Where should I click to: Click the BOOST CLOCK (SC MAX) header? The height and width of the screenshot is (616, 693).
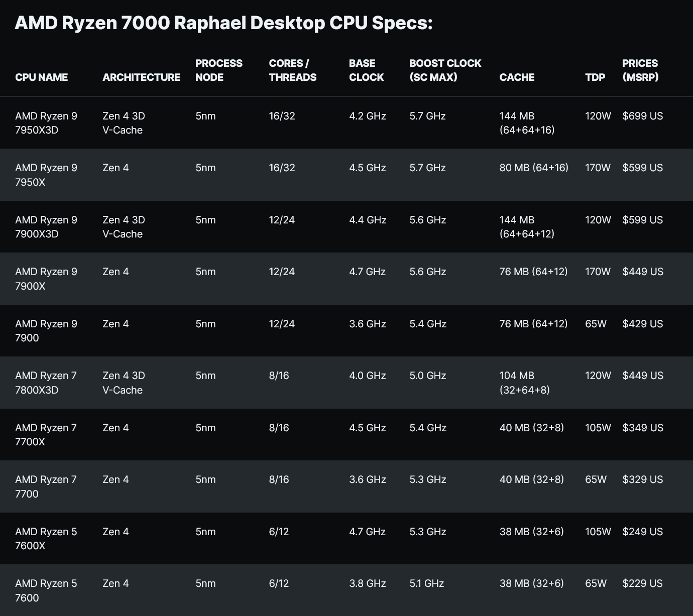click(x=445, y=70)
